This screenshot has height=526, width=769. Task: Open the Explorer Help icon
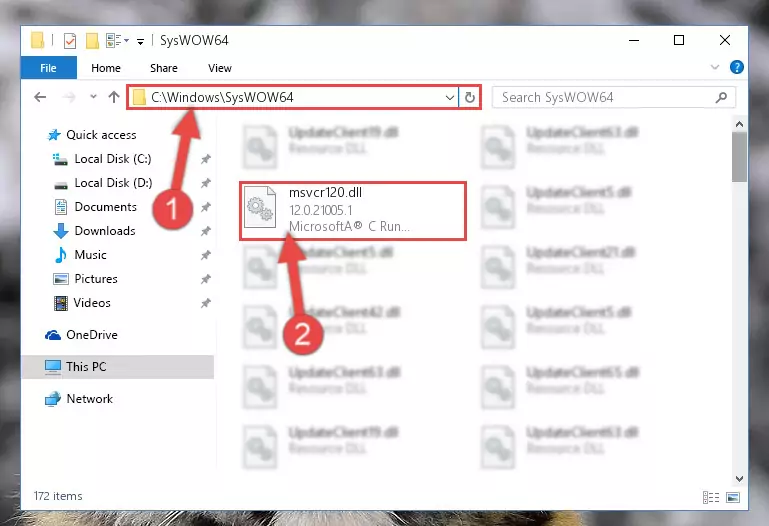coord(737,67)
